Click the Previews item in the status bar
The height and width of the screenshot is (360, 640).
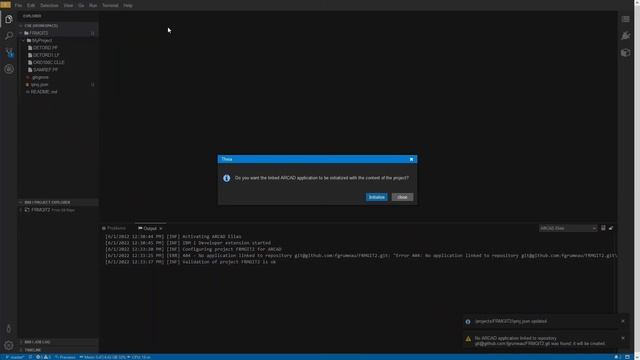click(65, 357)
